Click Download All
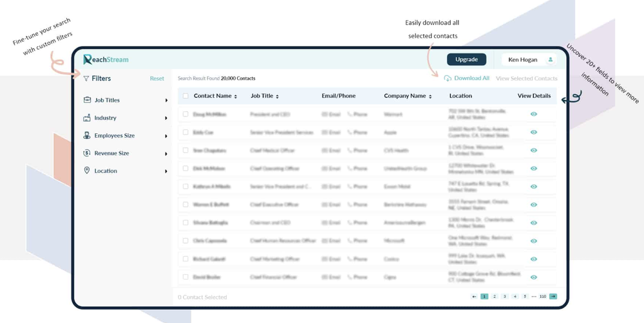This screenshot has width=644, height=323. coord(467,78)
